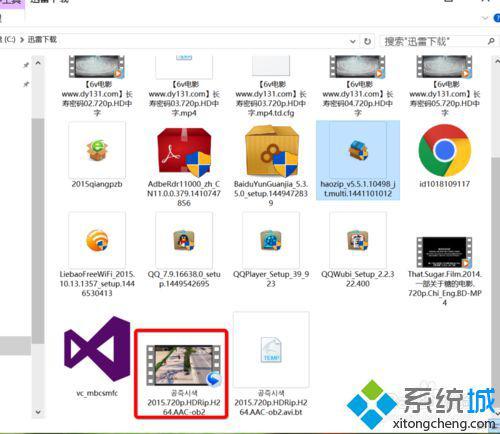Open the QQPlayer_Setup file icon

pyautogui.click(x=271, y=240)
